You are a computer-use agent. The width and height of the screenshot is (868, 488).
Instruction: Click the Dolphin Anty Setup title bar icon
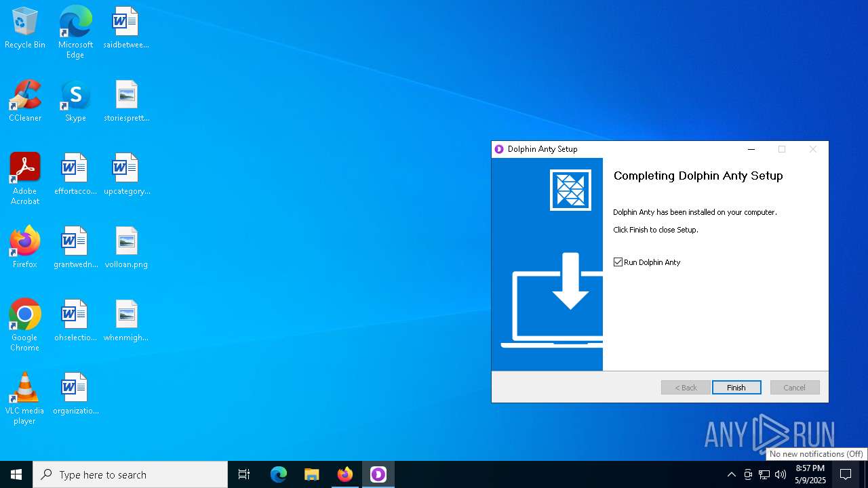pyautogui.click(x=499, y=149)
